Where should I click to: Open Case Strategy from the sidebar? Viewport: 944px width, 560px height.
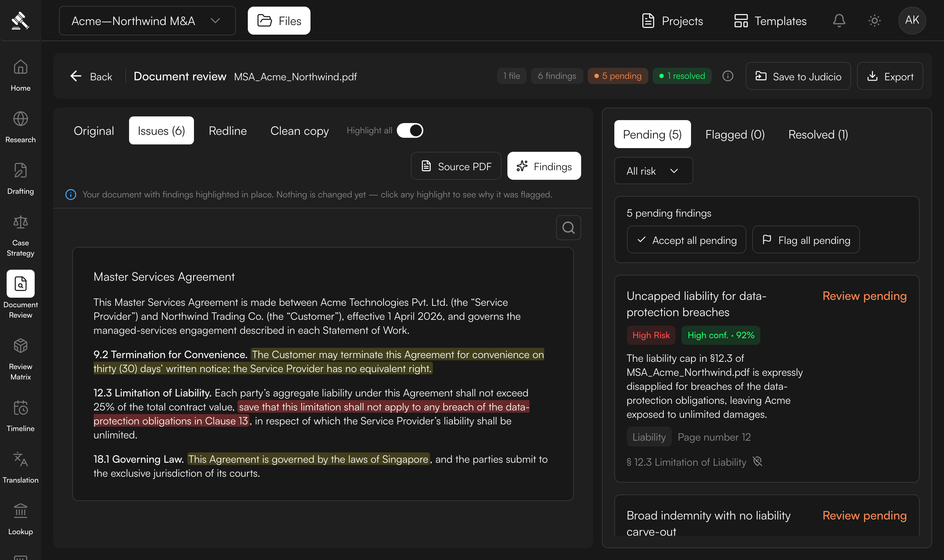pyautogui.click(x=20, y=236)
